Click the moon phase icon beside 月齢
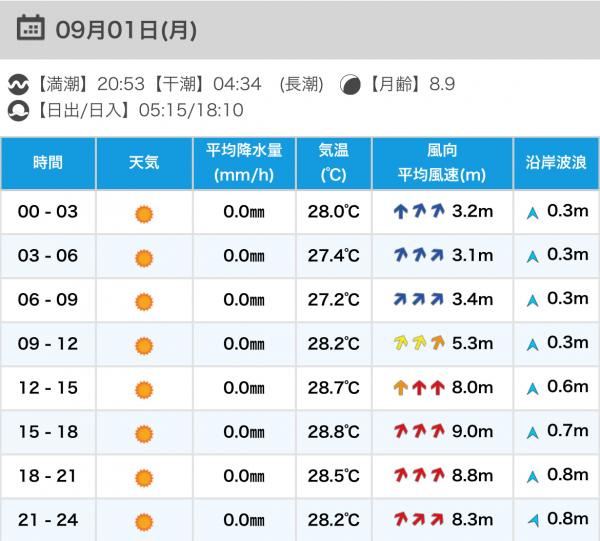 [x=350, y=85]
